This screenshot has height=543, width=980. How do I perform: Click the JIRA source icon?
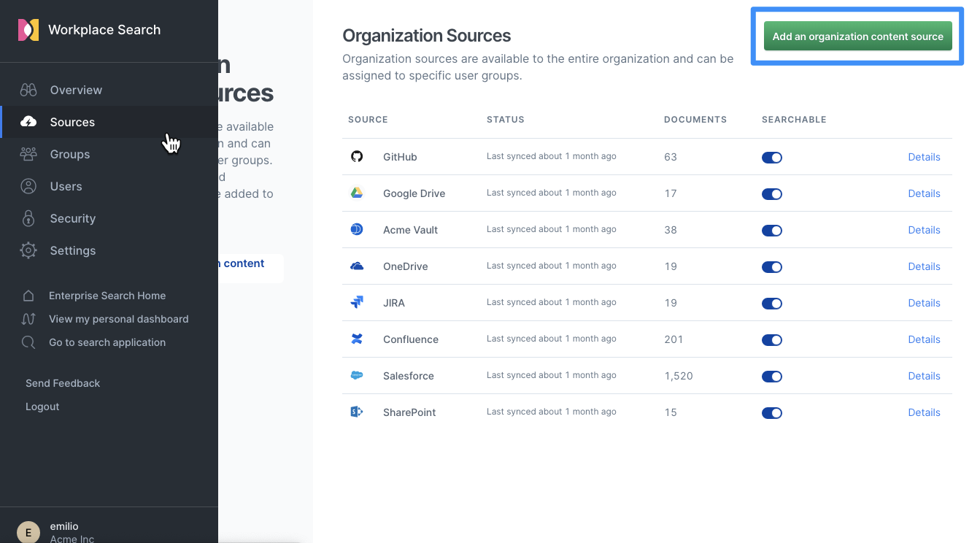coord(357,302)
